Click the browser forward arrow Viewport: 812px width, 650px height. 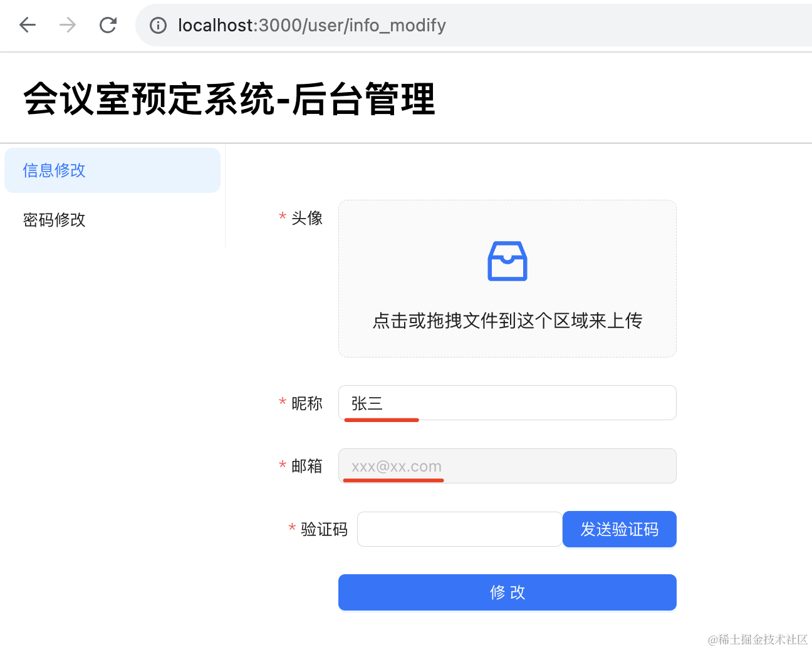coord(68,25)
